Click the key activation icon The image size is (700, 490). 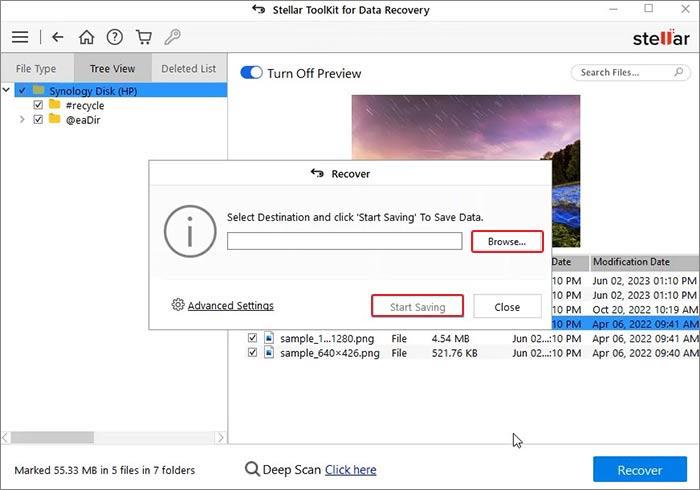point(172,37)
